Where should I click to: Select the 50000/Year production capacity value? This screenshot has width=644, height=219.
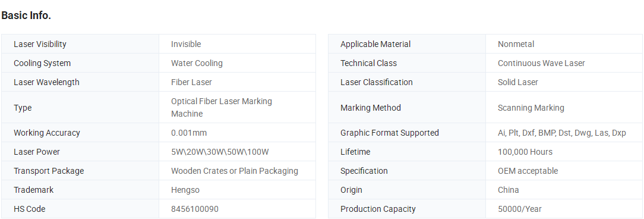520,209
